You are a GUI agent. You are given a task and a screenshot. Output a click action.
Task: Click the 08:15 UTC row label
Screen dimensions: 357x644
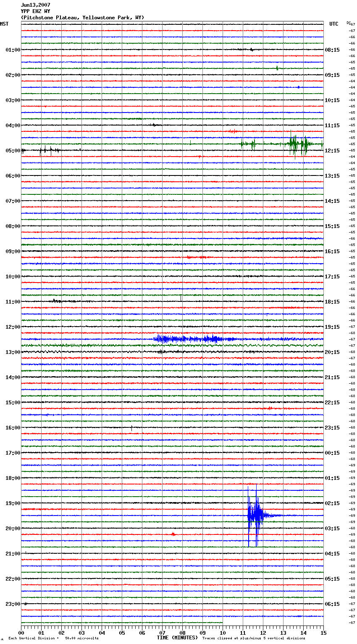332,50
